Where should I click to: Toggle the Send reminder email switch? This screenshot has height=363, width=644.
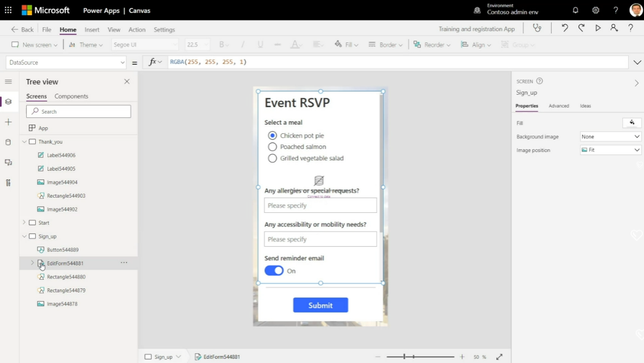click(x=274, y=271)
